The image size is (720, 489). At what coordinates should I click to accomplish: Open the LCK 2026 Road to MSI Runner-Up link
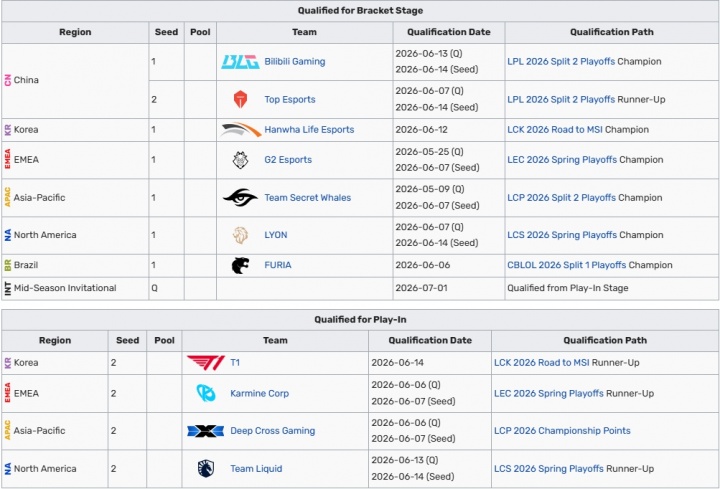[541, 363]
